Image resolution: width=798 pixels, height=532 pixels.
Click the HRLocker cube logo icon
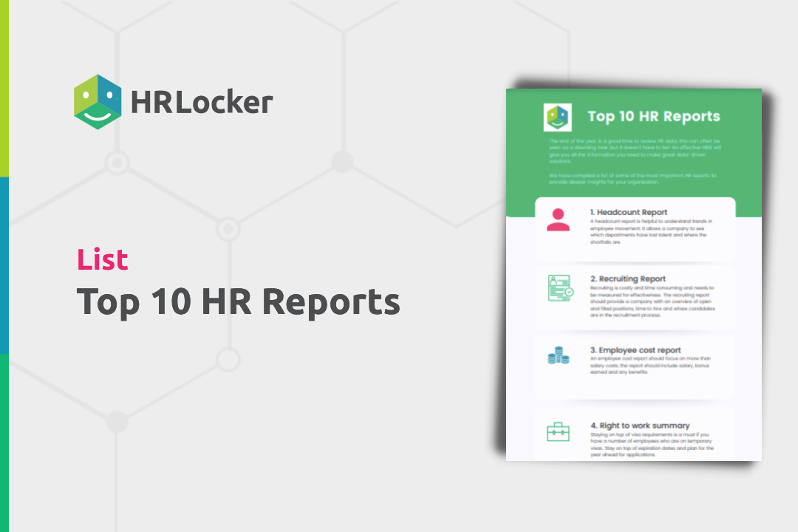click(98, 102)
